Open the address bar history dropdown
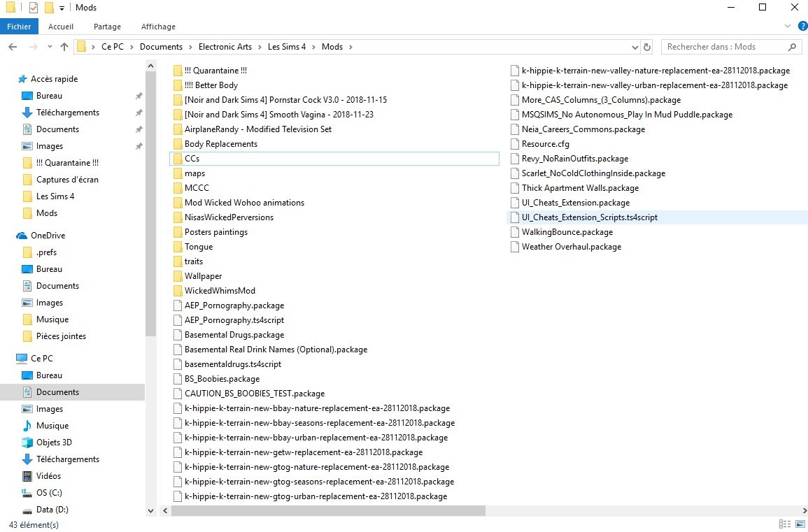The image size is (808, 532). pyautogui.click(x=635, y=47)
